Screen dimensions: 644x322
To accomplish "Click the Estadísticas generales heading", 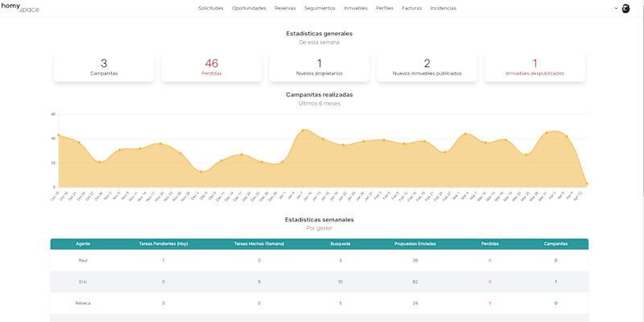I will tap(319, 34).
